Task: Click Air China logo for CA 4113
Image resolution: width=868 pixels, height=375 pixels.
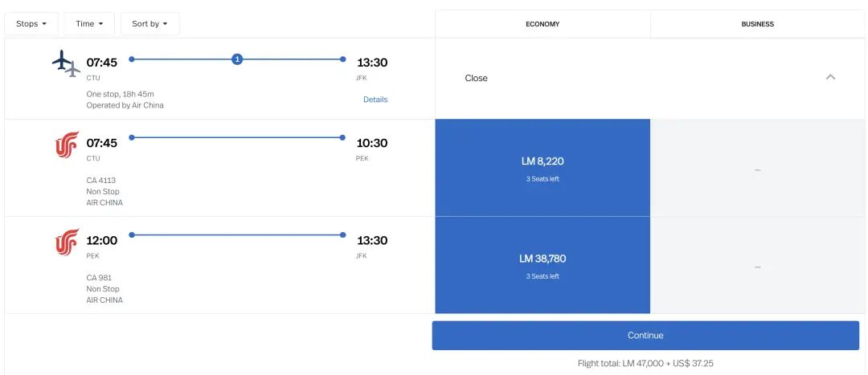Action: pos(67,145)
